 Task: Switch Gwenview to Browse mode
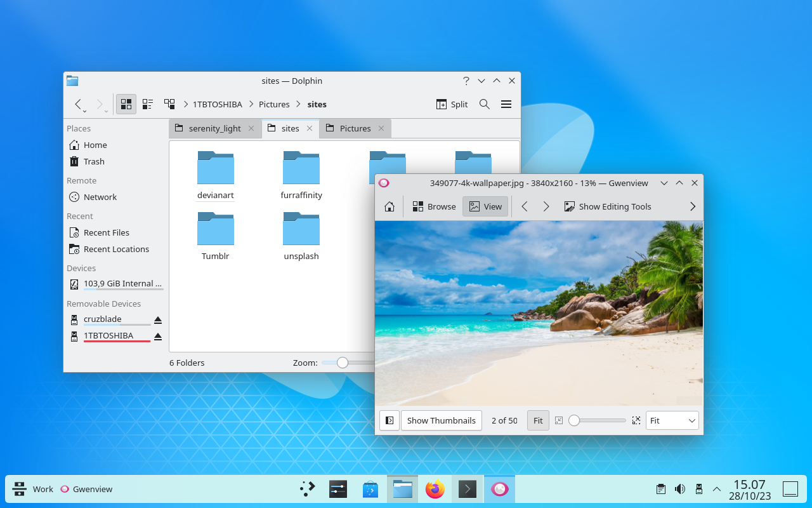click(x=434, y=206)
